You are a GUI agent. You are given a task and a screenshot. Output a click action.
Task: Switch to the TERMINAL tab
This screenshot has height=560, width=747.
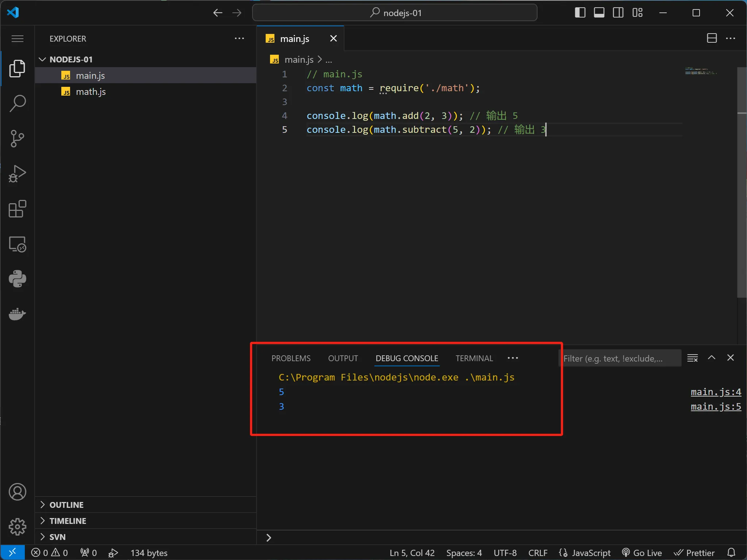tap(474, 358)
